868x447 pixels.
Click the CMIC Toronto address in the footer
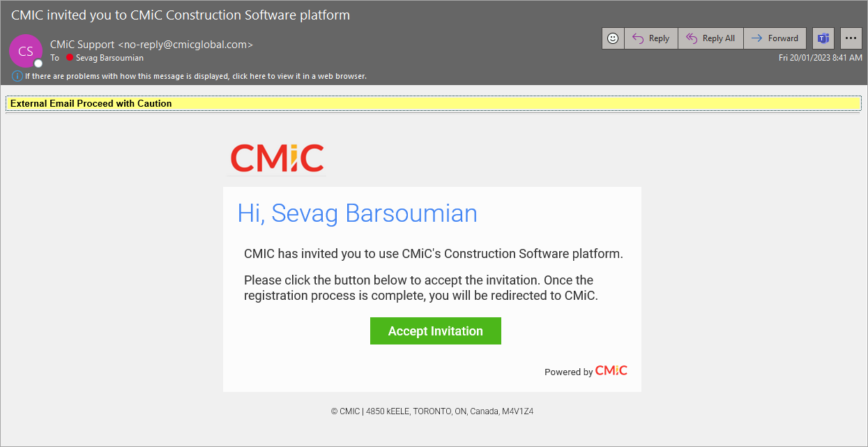432,411
